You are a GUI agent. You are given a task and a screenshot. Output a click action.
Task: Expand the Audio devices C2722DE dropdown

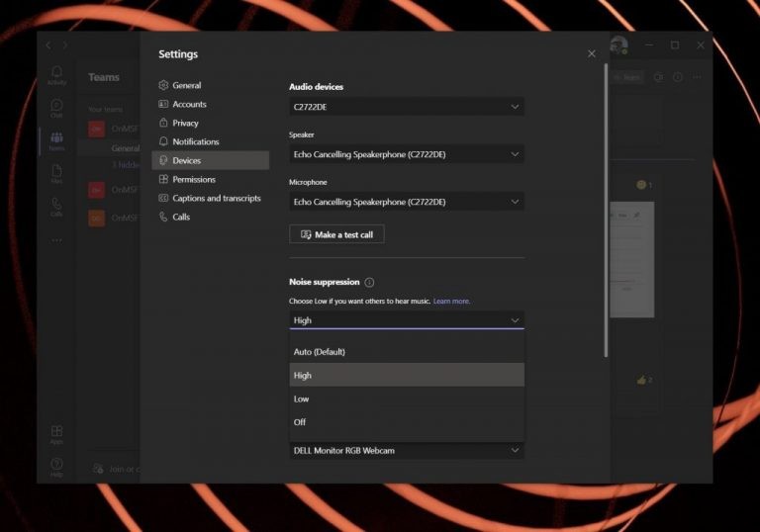(406, 106)
